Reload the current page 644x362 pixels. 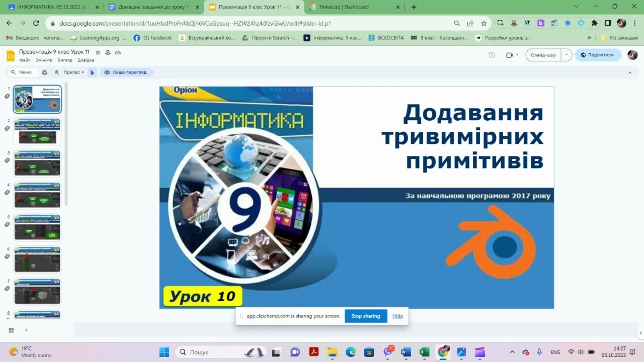(36, 23)
